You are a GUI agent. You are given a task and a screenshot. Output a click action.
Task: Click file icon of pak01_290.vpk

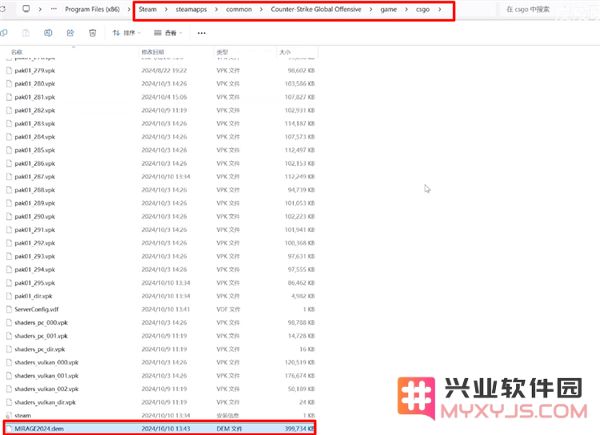[9, 216]
